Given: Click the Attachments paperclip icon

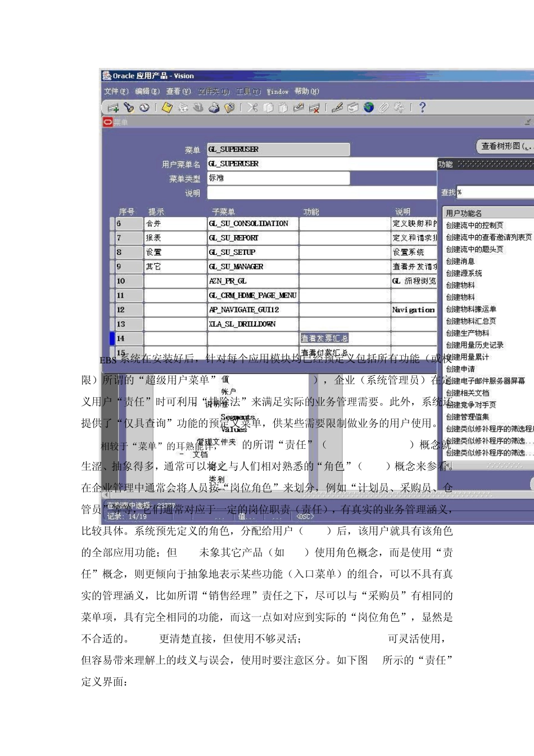Looking at the screenshot, I should click(383, 107).
